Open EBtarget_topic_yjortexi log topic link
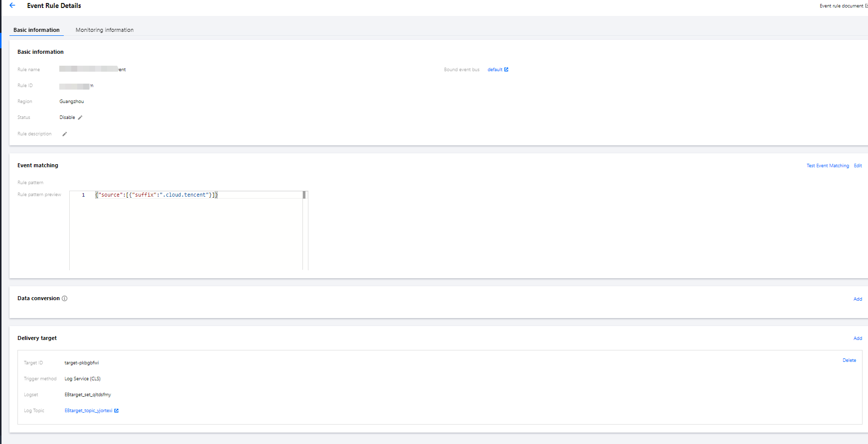868x444 pixels. 88,411
